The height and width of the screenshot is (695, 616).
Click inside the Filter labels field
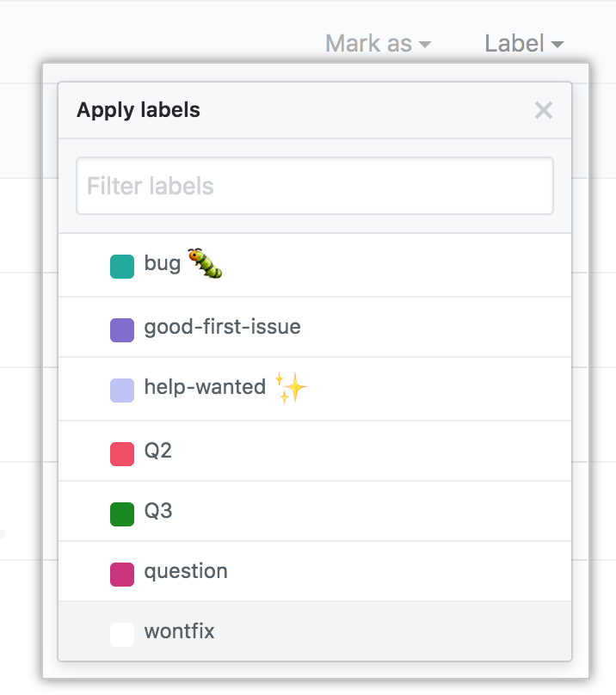pos(315,186)
